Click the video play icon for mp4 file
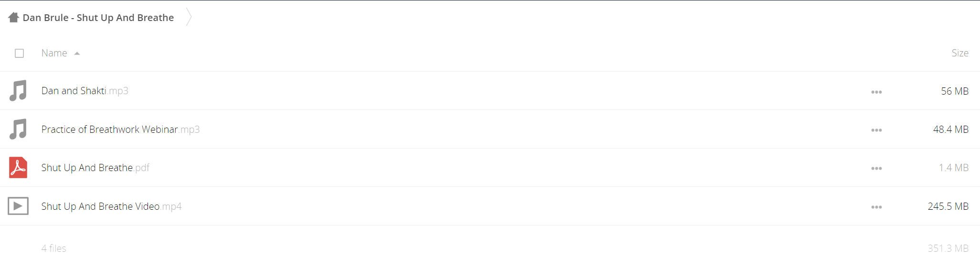This screenshot has height=280, width=980. pos(18,206)
